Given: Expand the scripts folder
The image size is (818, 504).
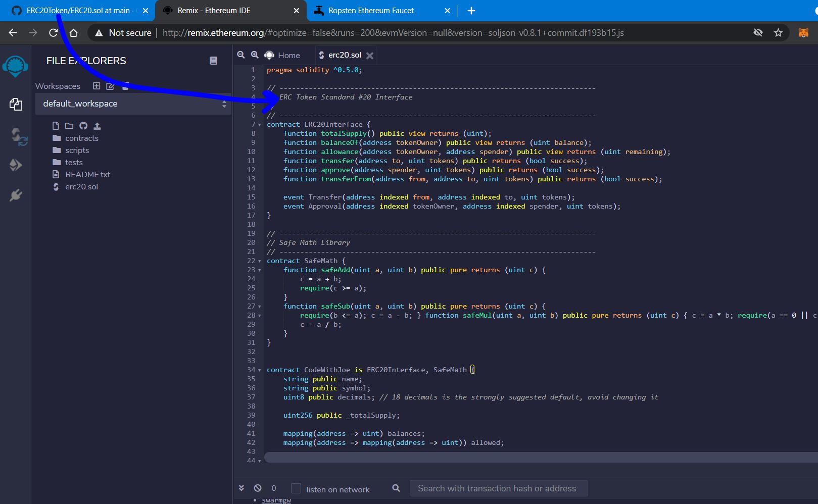Looking at the screenshot, I should pos(71,150).
